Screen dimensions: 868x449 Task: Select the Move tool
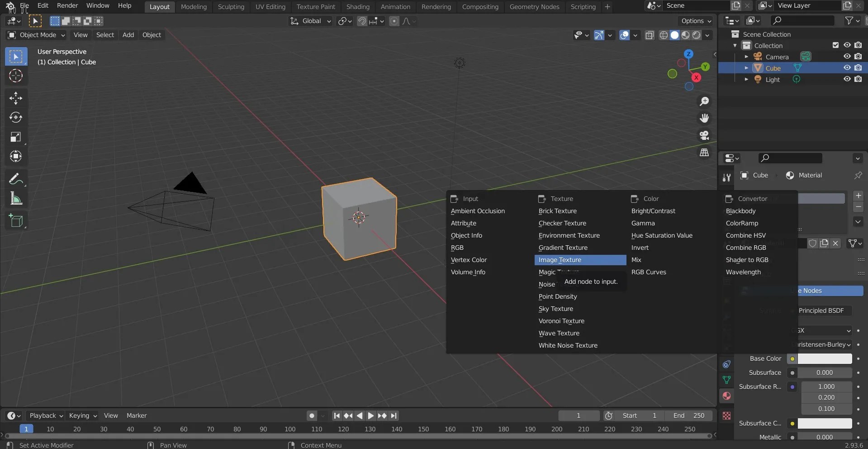[x=15, y=98]
